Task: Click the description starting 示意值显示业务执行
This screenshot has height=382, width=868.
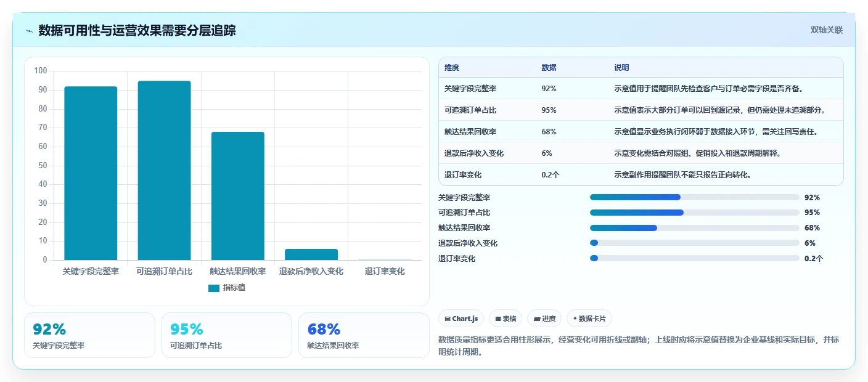Action: [716, 132]
